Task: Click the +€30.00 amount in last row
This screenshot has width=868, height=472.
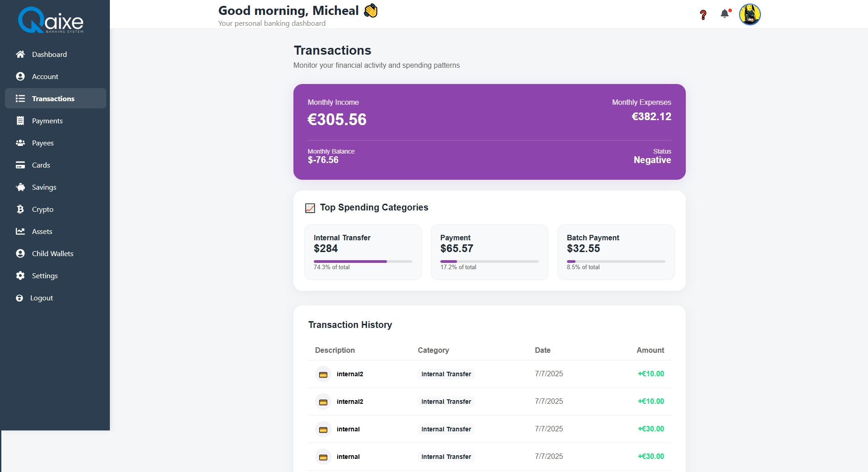Action: [651, 456]
